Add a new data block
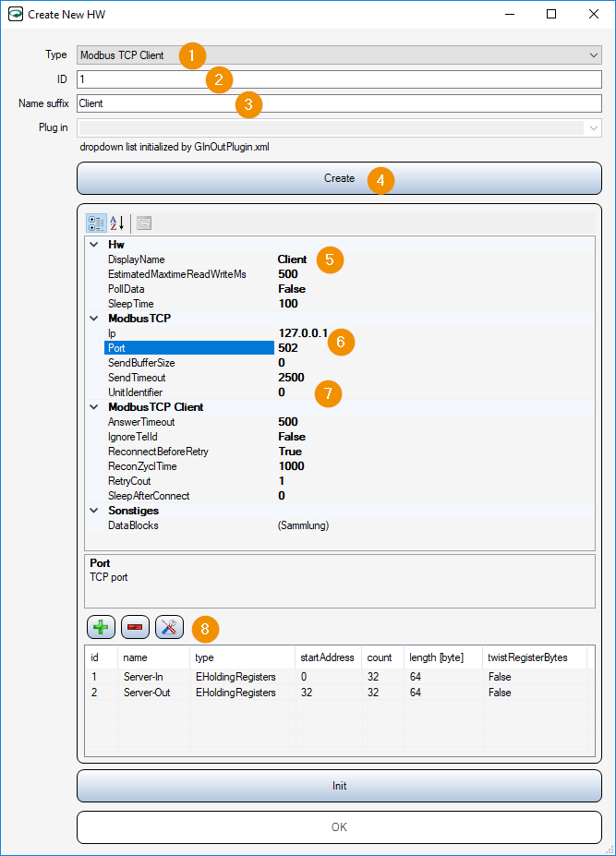Image resolution: width=616 pixels, height=856 pixels. [x=101, y=627]
